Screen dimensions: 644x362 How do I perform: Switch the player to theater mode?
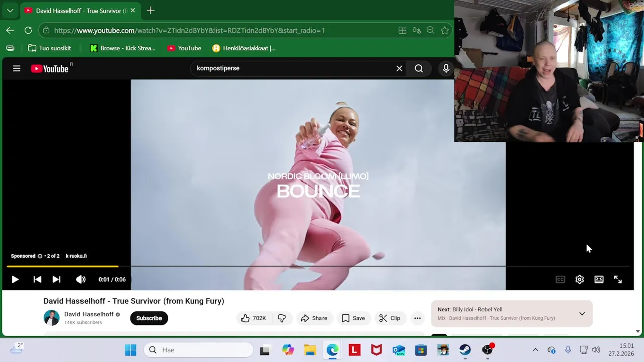[x=599, y=279]
